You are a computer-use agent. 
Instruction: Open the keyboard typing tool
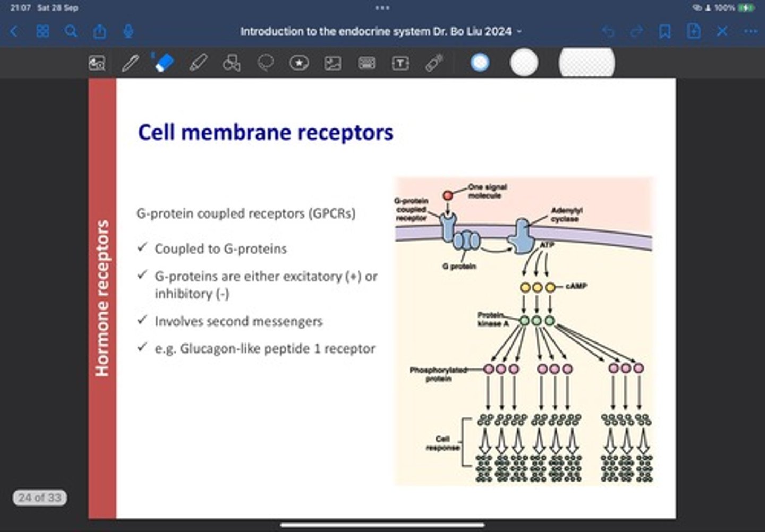(367, 63)
